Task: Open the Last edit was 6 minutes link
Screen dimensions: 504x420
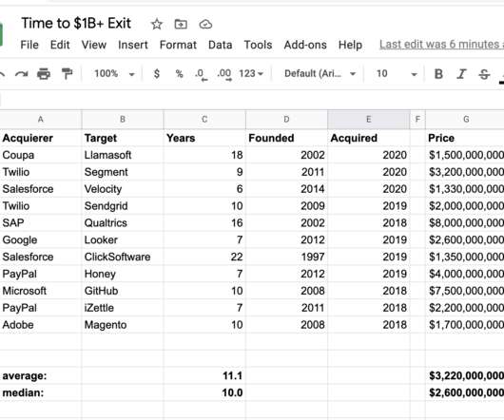Action: (x=441, y=45)
